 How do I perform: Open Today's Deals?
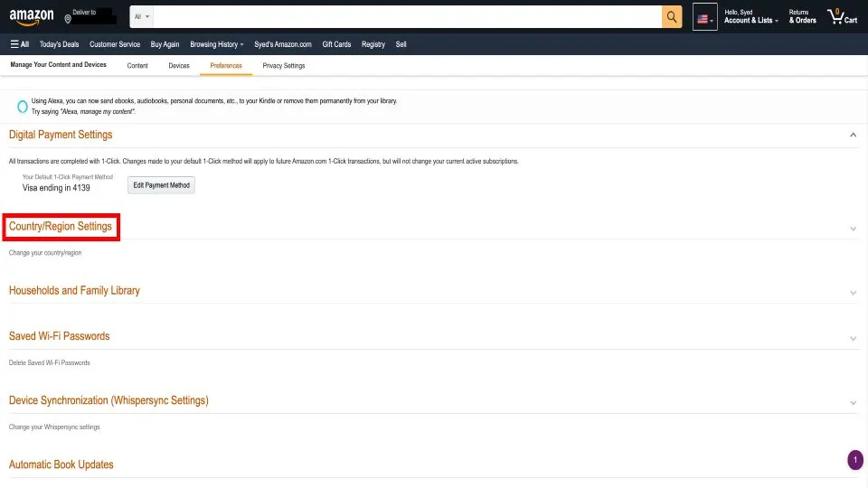pyautogui.click(x=60, y=44)
